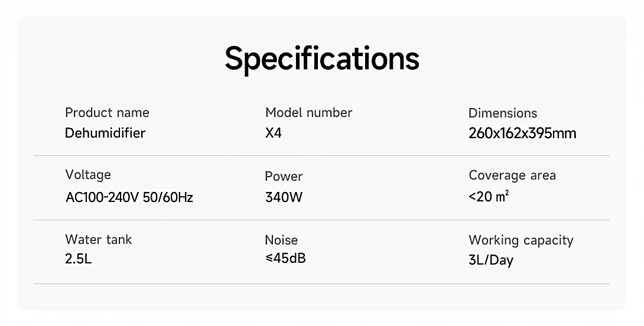The image size is (644, 326).
Task: Click the Noise label
Action: [281, 240]
